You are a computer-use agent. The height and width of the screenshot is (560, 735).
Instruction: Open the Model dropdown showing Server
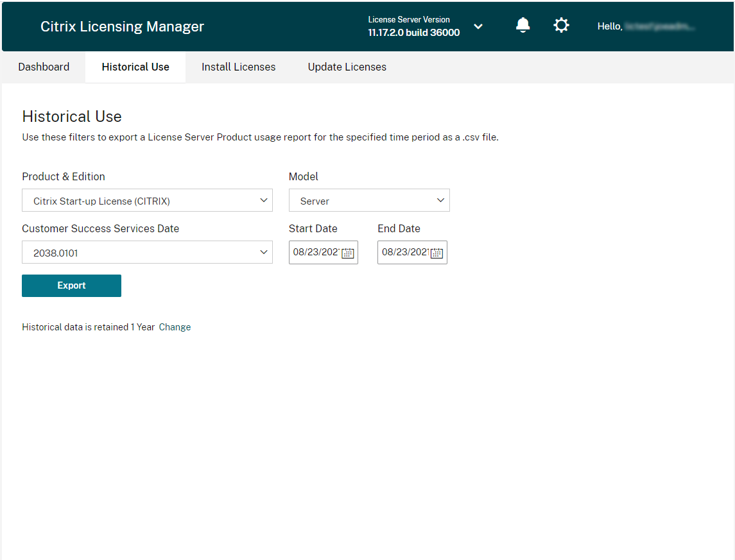(369, 201)
